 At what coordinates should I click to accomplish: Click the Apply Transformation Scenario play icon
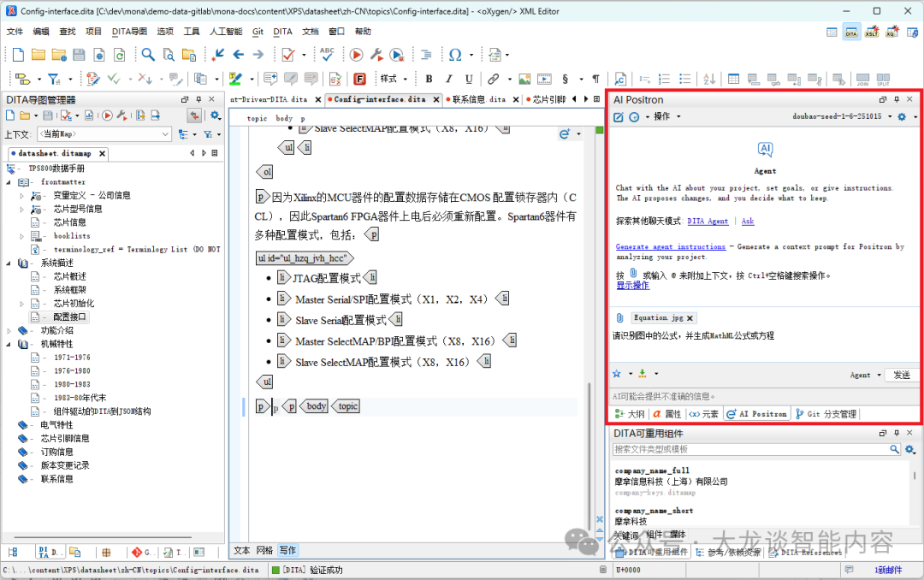coord(356,55)
